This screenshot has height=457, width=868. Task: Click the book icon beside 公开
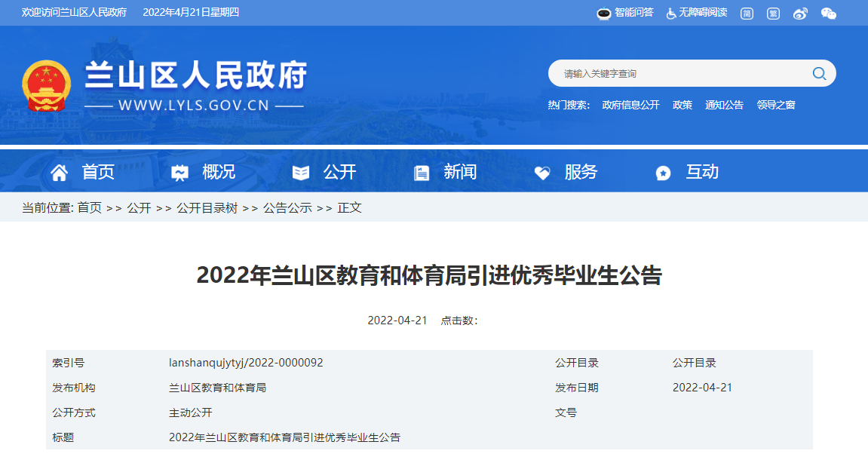pyautogui.click(x=301, y=173)
